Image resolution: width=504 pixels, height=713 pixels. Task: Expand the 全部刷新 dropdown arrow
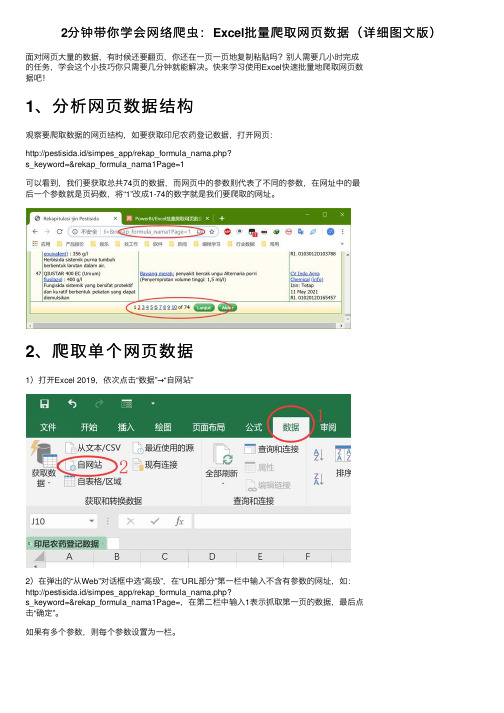tap(223, 483)
